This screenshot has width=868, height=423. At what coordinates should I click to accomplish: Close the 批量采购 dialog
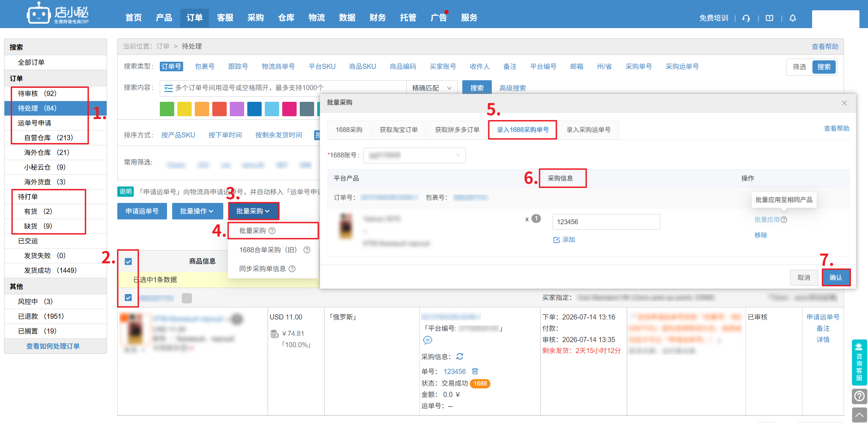844,103
